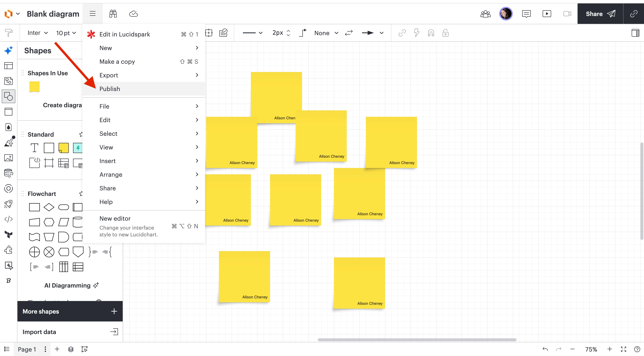The width and height of the screenshot is (644, 356).
Task: Click Import data button
Action: (70, 332)
